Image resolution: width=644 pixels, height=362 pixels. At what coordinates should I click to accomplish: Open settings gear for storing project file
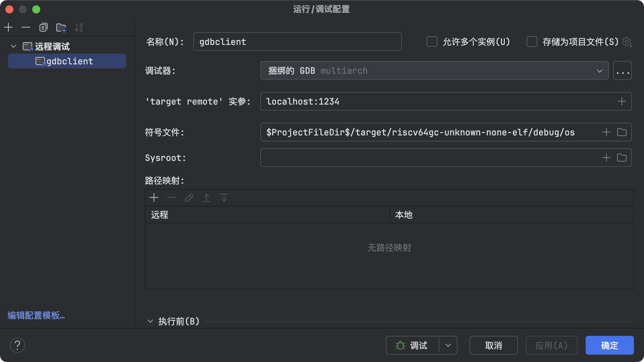(626, 42)
